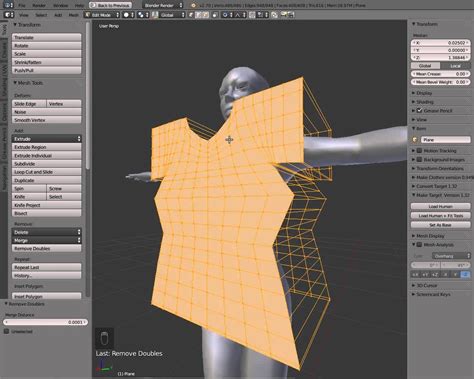The height and width of the screenshot is (379, 474).
Task: Open the viewport Add menu
Action: pyautogui.click(x=58, y=15)
